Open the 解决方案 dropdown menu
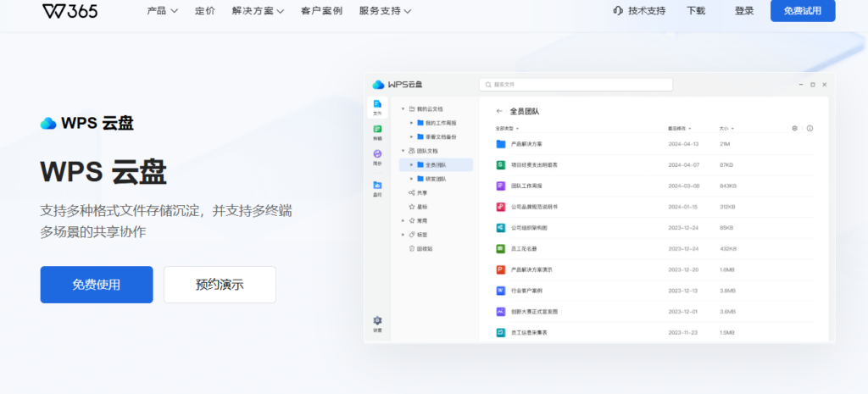Image resolution: width=868 pixels, height=394 pixels. pyautogui.click(x=258, y=10)
